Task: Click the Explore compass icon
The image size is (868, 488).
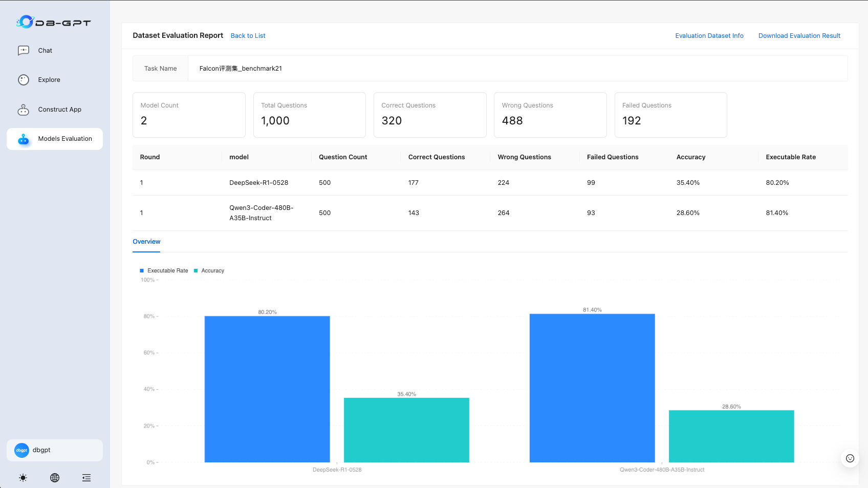Action: (x=24, y=80)
